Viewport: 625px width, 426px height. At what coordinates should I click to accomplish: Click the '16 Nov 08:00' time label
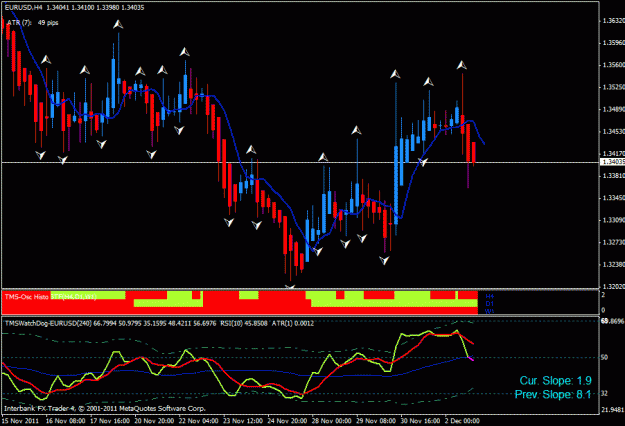click(x=65, y=421)
